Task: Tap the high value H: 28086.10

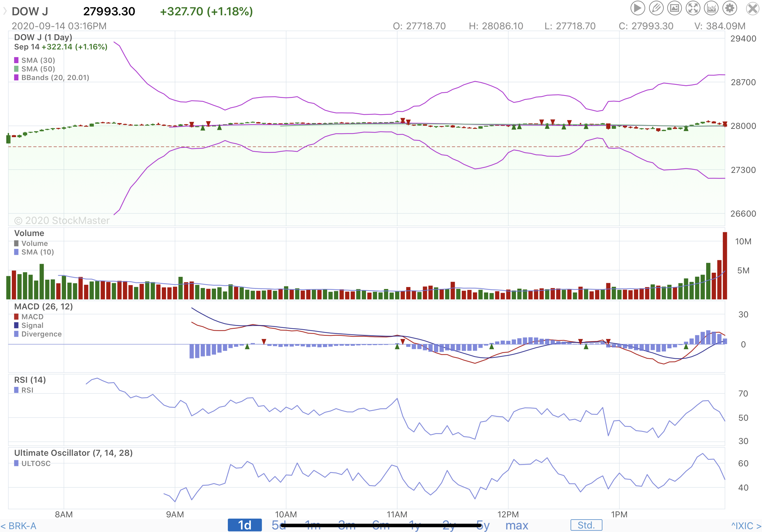Action: (x=496, y=26)
